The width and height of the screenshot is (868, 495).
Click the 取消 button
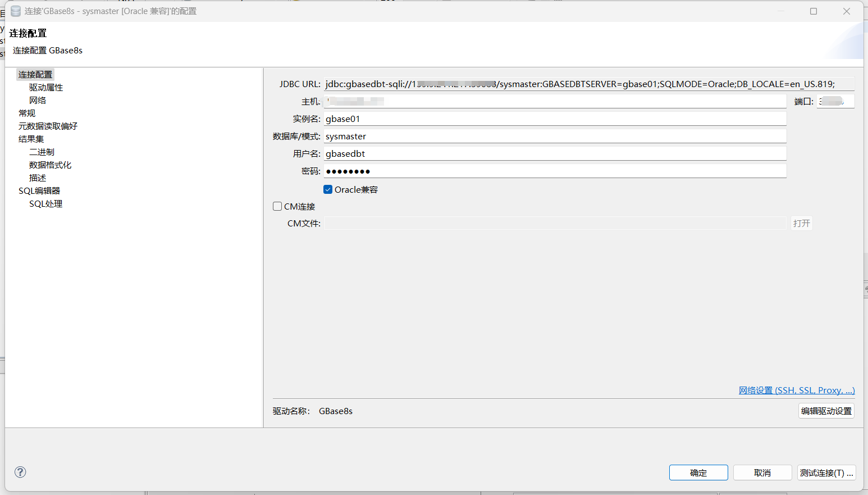[762, 473]
